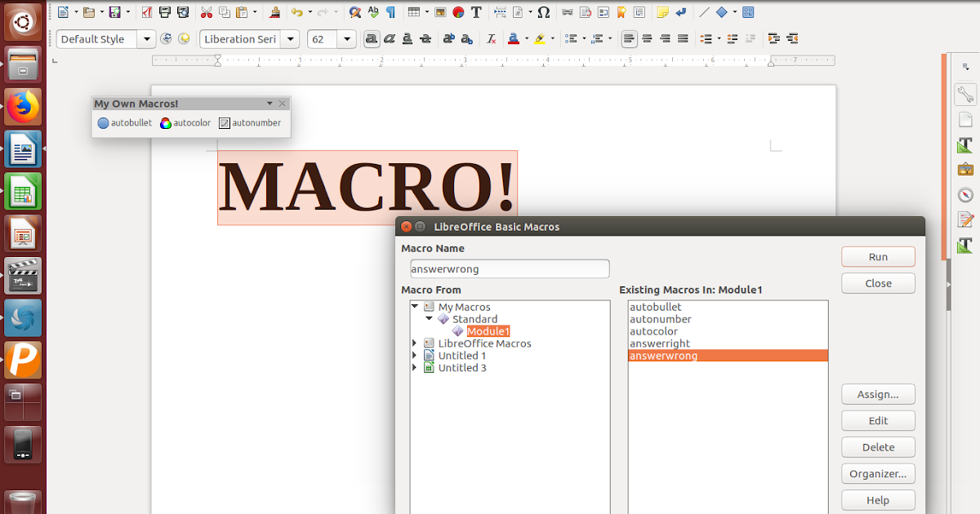Open the font color picker dropdown

[x=526, y=38]
